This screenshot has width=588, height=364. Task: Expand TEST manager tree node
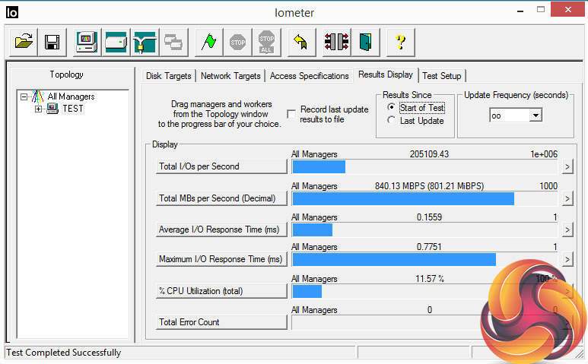point(38,109)
